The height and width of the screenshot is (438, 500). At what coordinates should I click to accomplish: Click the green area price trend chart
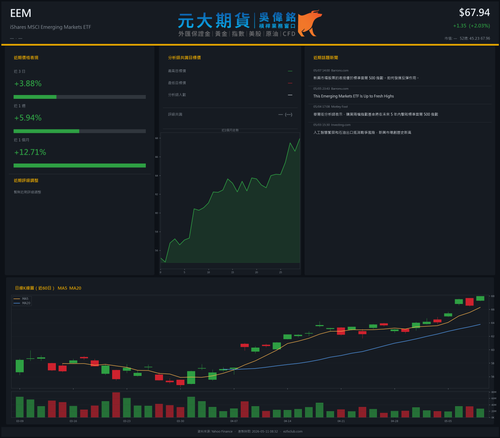tap(230, 200)
